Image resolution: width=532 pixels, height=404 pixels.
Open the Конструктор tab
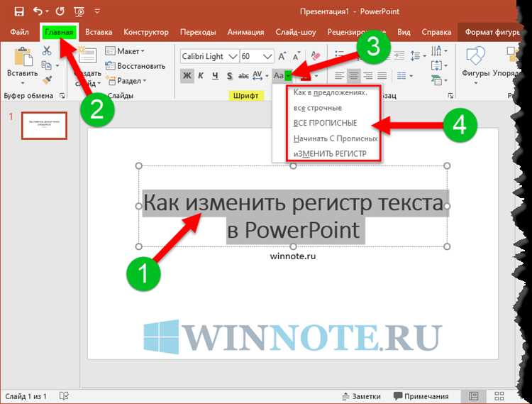pyautogui.click(x=146, y=32)
